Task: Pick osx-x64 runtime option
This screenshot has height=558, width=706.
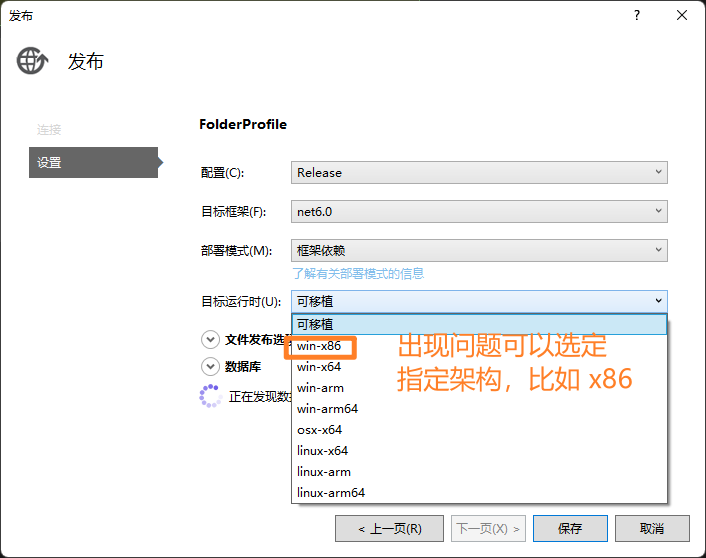Action: pos(319,430)
